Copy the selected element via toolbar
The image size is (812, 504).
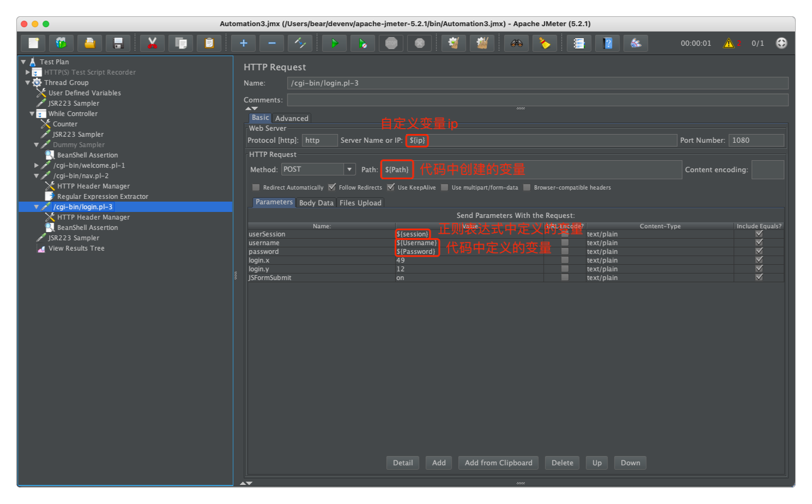point(180,43)
